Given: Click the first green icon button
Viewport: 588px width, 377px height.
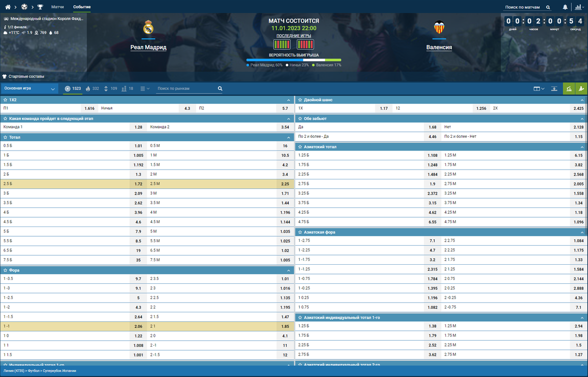Looking at the screenshot, I should pos(569,89).
